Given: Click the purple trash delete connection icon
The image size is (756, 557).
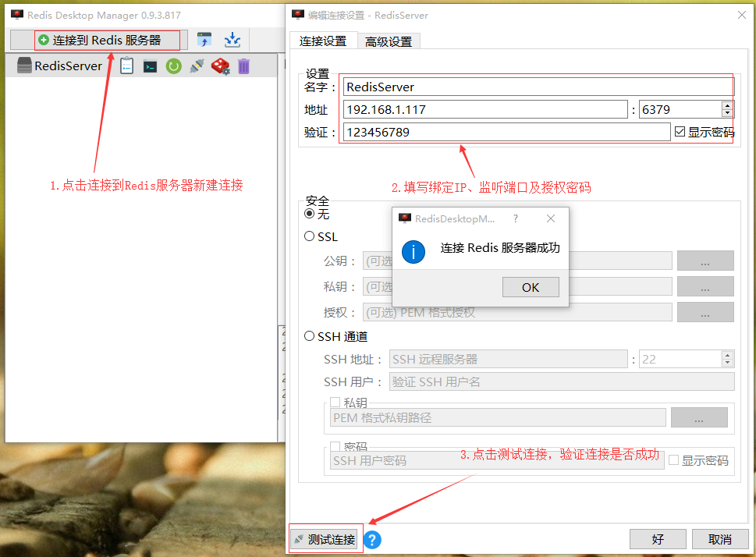Looking at the screenshot, I should coord(244,66).
